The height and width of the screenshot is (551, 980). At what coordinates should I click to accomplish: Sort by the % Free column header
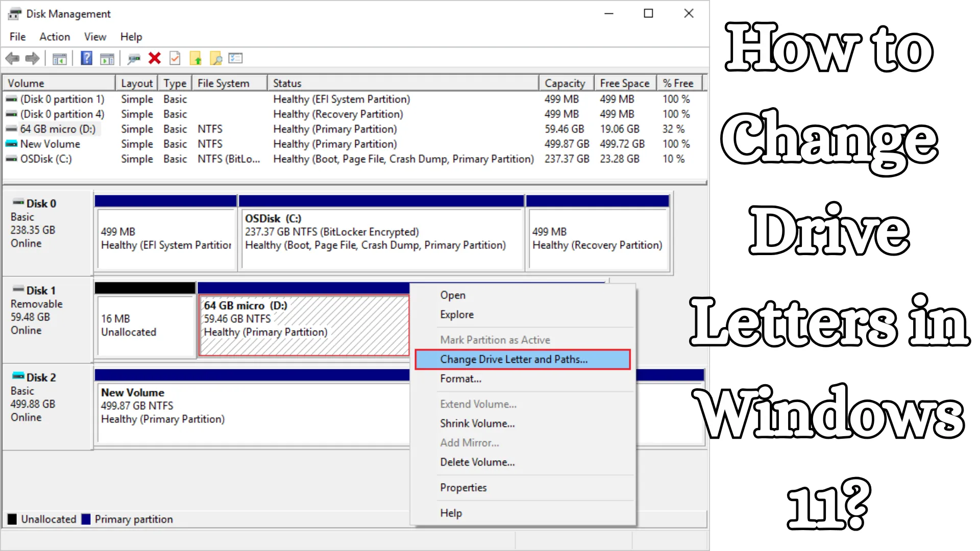[679, 83]
